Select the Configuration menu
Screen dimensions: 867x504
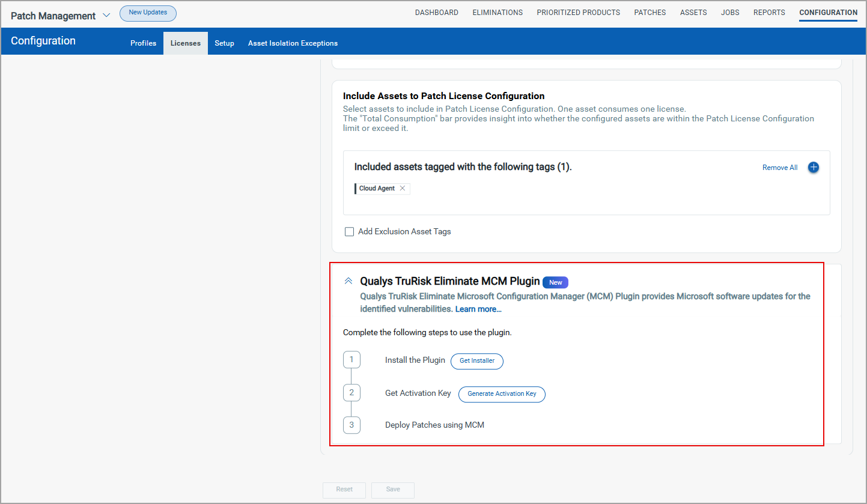(x=829, y=13)
